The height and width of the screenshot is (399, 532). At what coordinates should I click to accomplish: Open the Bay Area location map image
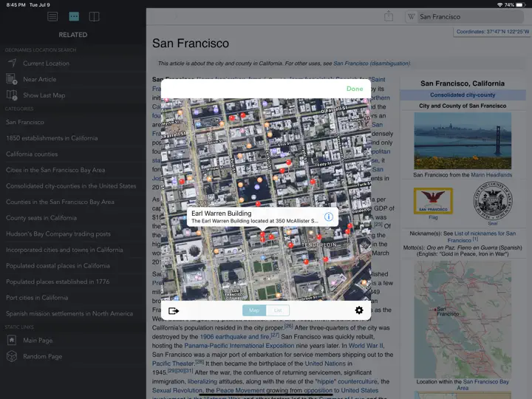pyautogui.click(x=463, y=319)
